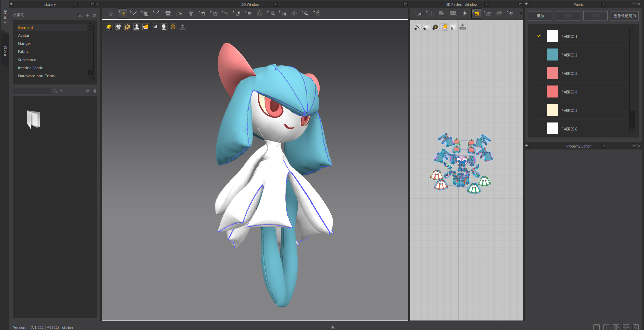The width and height of the screenshot is (644, 330).
Task: Expand the bottom panel triangle arrow
Action: (x=333, y=327)
